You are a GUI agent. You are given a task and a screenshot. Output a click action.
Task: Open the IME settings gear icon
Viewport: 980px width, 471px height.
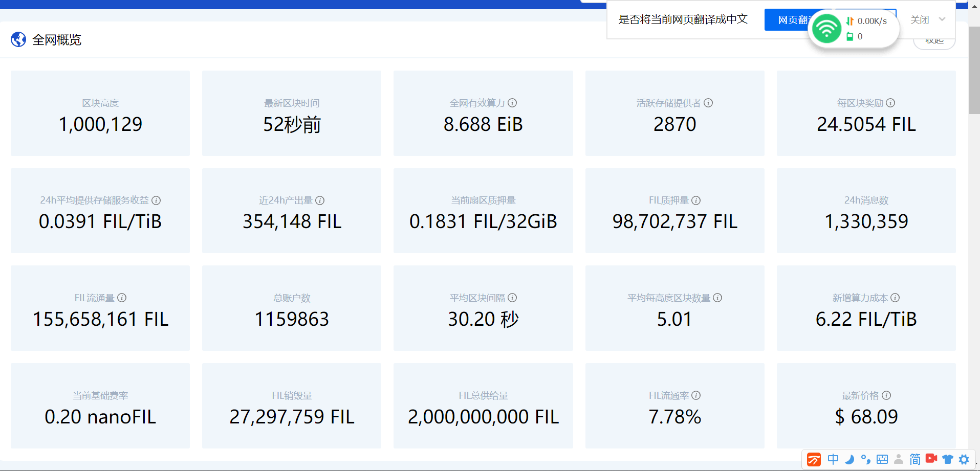[964, 459]
